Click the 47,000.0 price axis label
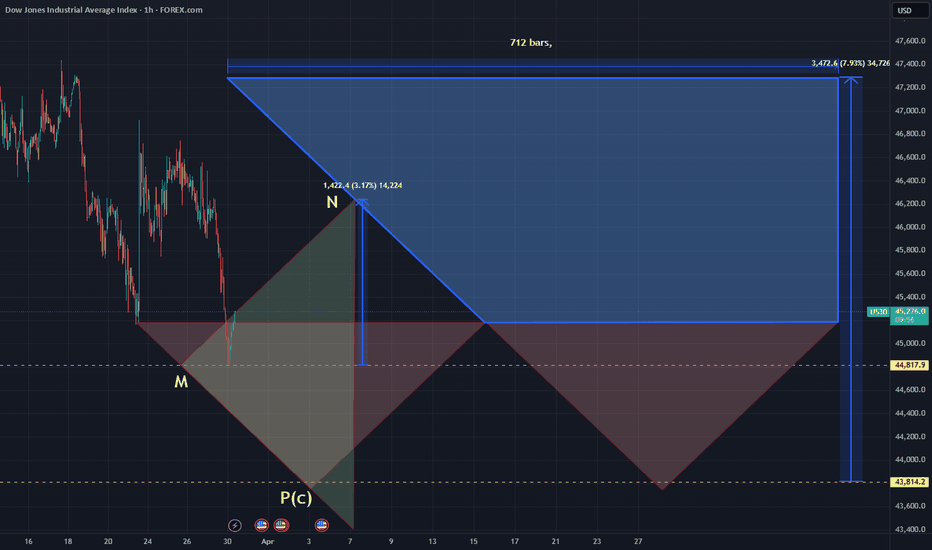This screenshot has width=932, height=550. [x=910, y=111]
